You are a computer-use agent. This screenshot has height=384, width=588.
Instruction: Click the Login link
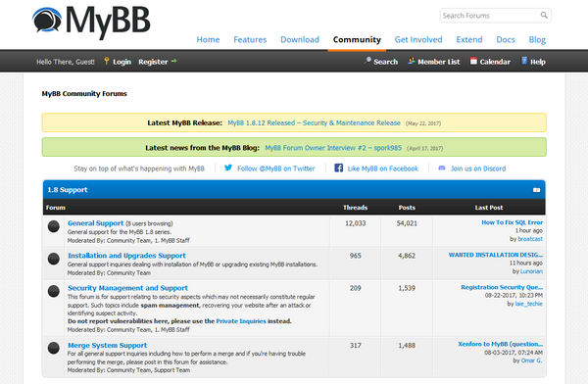122,62
